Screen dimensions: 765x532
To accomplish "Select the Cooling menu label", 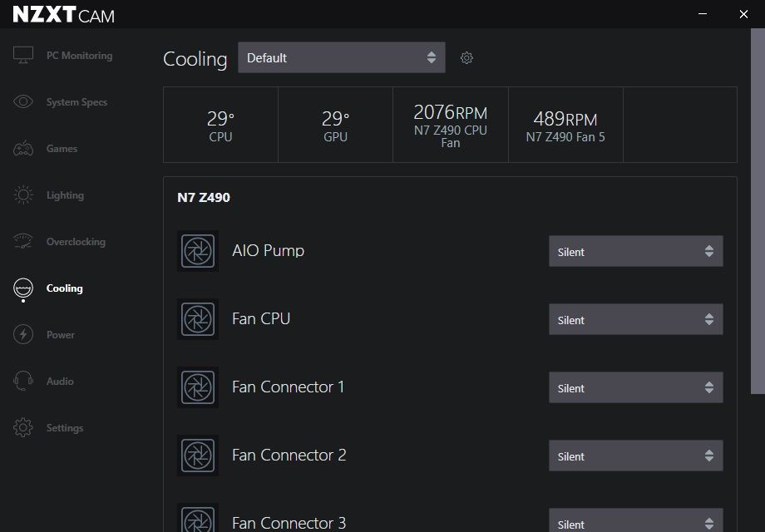I will point(64,288).
